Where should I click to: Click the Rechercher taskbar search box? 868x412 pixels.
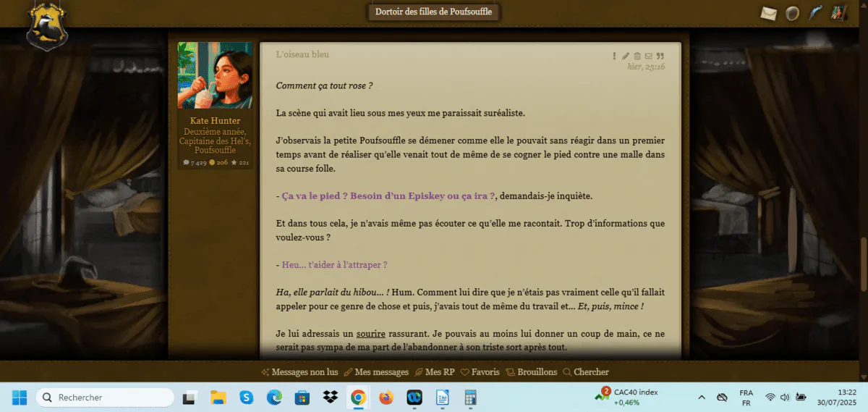click(x=105, y=397)
